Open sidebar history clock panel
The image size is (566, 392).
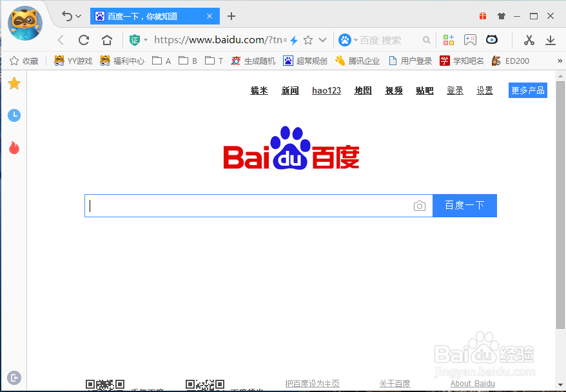[x=14, y=115]
